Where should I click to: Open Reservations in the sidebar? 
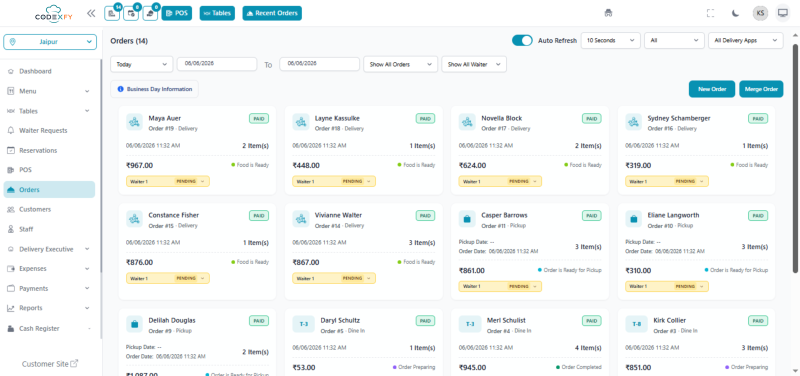click(x=49, y=151)
